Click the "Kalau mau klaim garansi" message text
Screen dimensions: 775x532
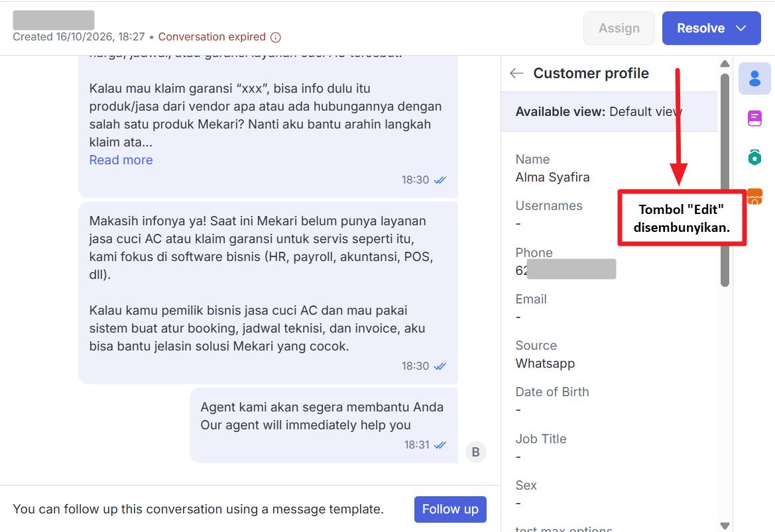(x=265, y=115)
